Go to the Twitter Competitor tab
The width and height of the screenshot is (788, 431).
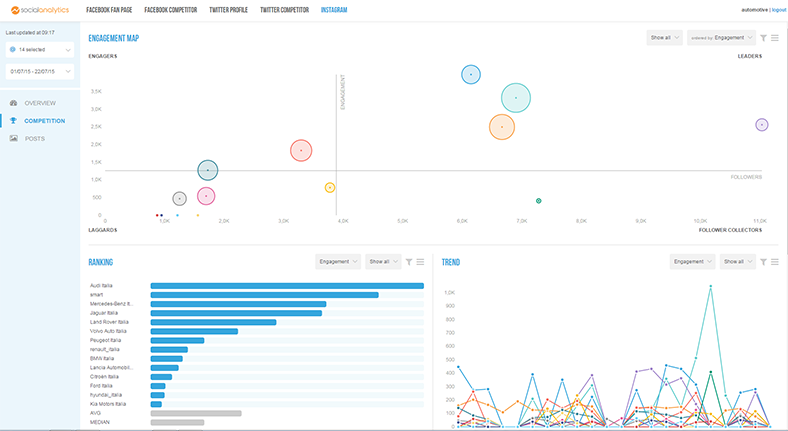[284, 9]
